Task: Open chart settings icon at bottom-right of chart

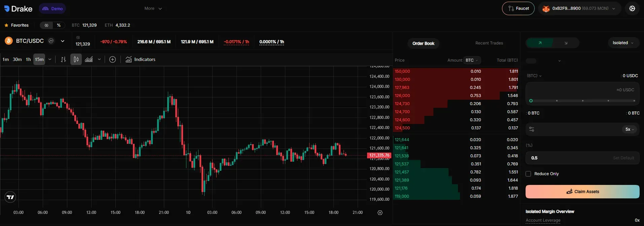Action: tap(380, 213)
